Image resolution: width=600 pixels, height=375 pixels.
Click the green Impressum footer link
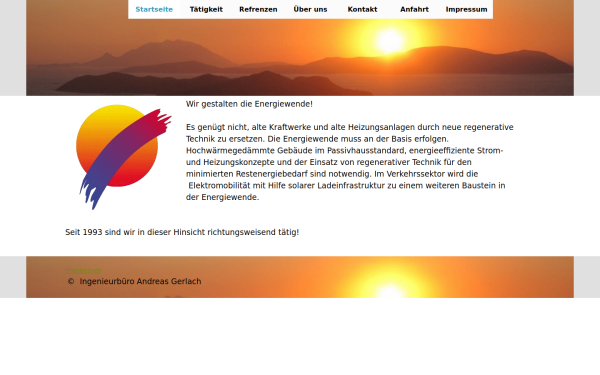(x=83, y=271)
